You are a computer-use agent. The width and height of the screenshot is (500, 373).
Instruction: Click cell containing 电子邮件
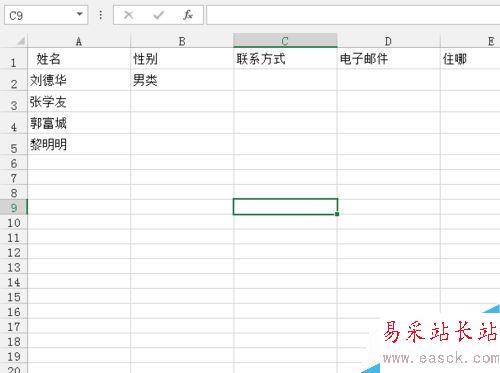pyautogui.click(x=389, y=59)
